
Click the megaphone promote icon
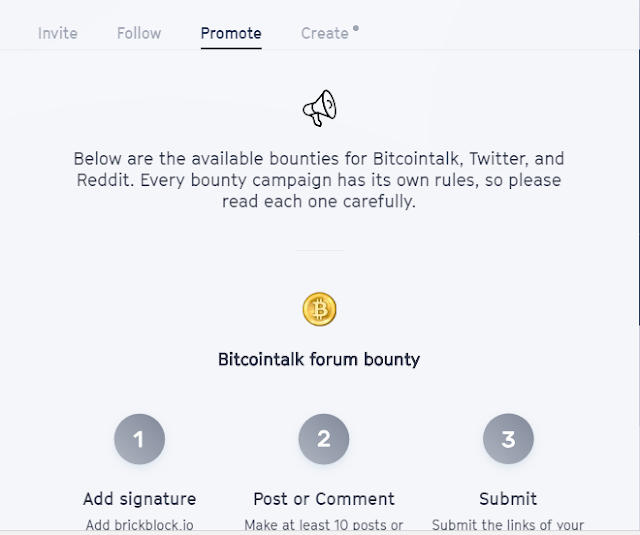(x=320, y=109)
